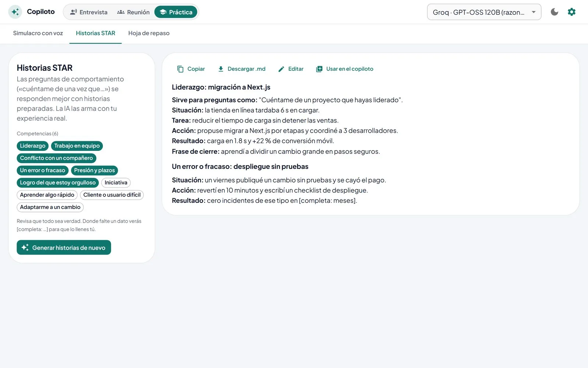The width and height of the screenshot is (588, 368).
Task: Click Generar historias de nuevo button
Action: [64, 248]
